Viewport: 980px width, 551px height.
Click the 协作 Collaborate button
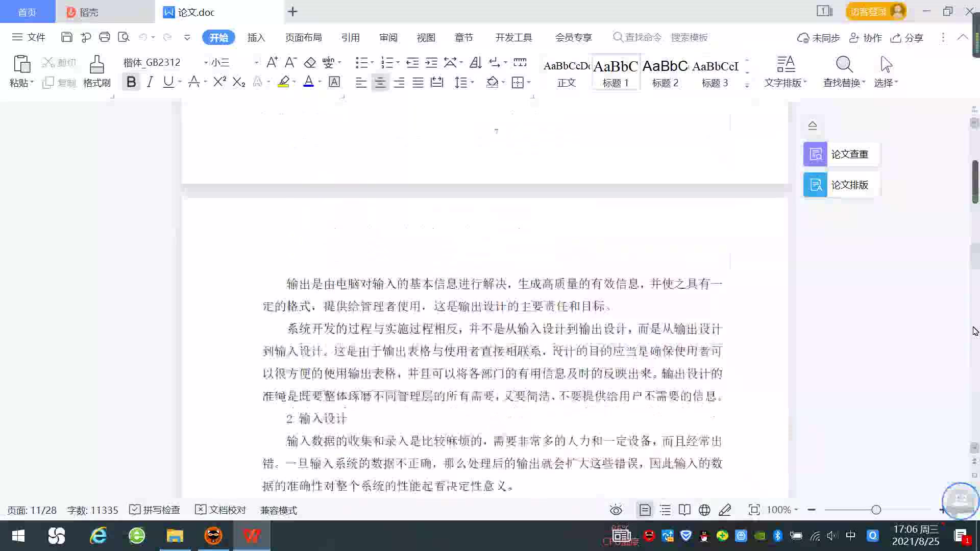tap(866, 38)
